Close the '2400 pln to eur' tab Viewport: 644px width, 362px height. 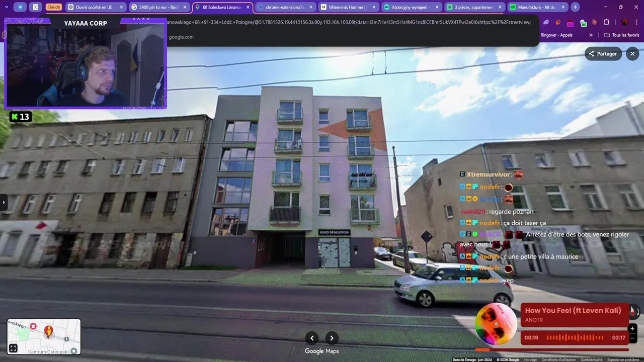[x=185, y=7]
